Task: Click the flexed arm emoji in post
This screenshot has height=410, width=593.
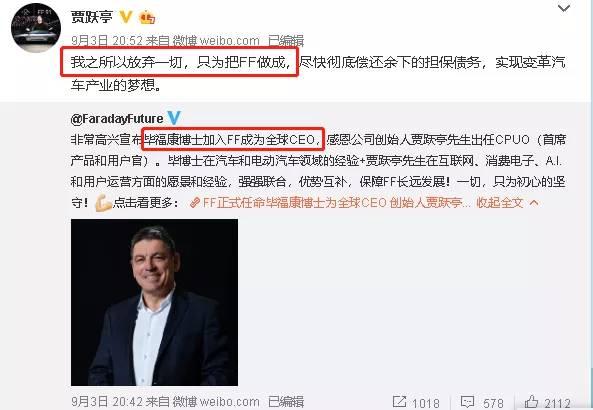Action: click(103, 203)
